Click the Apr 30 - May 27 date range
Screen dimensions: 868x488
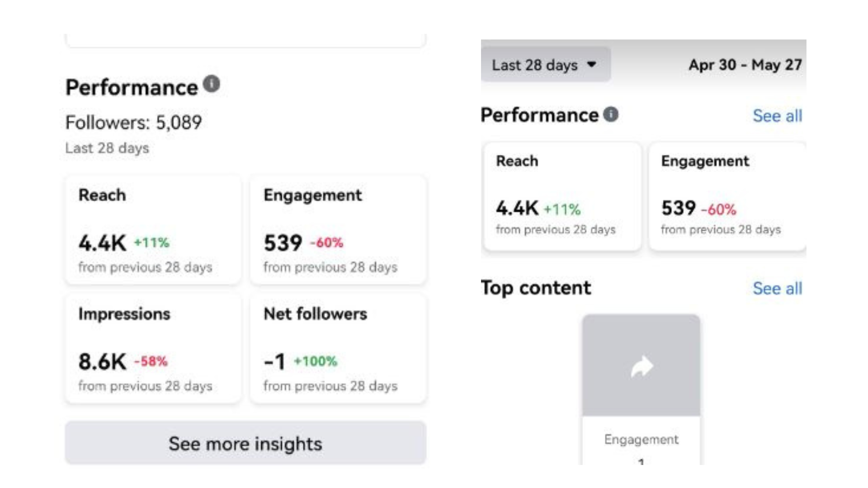745,65
